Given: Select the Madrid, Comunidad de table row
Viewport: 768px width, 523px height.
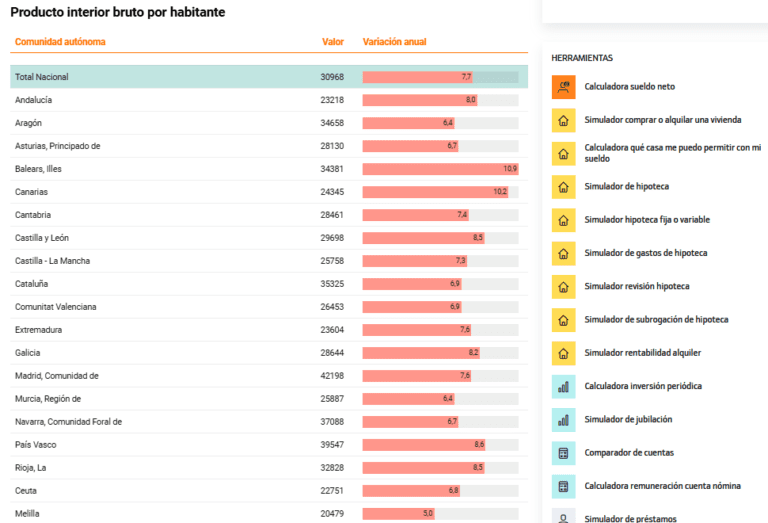Looking at the screenshot, I should 269,376.
